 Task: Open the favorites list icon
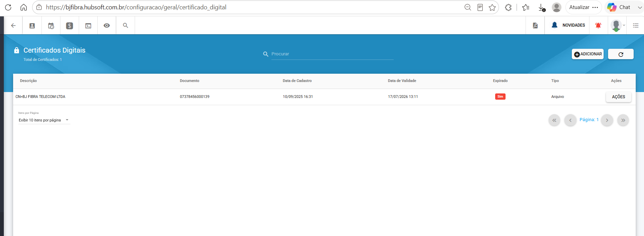point(526,7)
